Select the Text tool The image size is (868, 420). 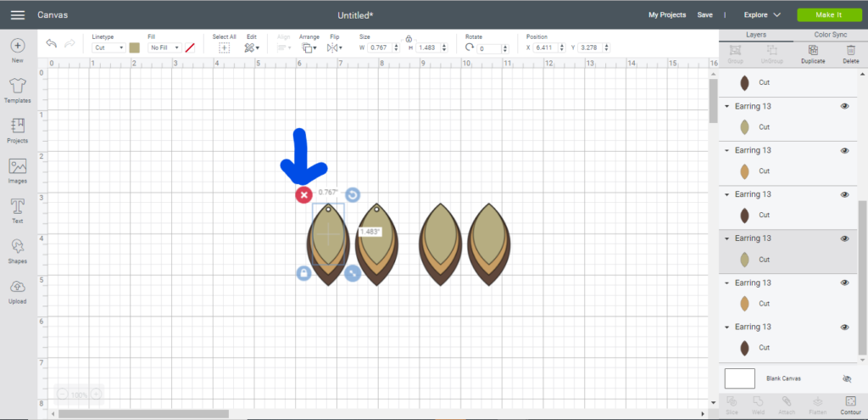click(x=18, y=211)
